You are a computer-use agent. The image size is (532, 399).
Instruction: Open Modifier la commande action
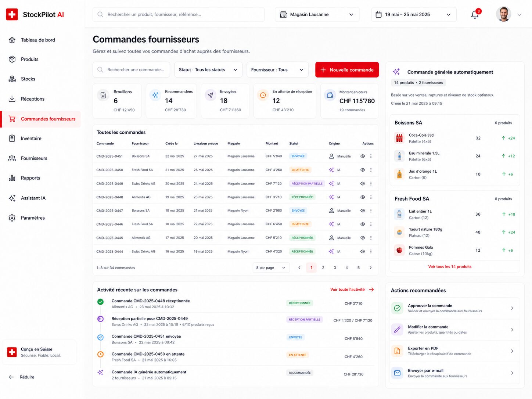tap(455, 330)
